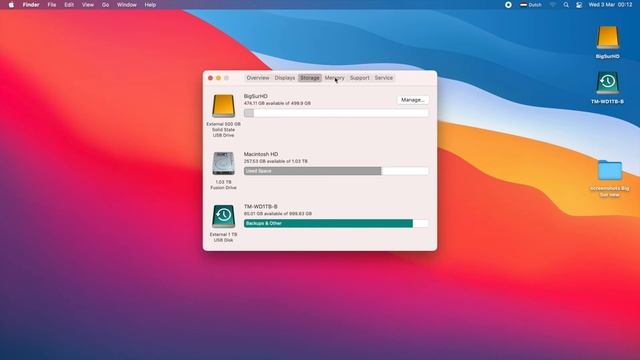Open the File menu
The height and width of the screenshot is (360, 640).
[x=52, y=5]
